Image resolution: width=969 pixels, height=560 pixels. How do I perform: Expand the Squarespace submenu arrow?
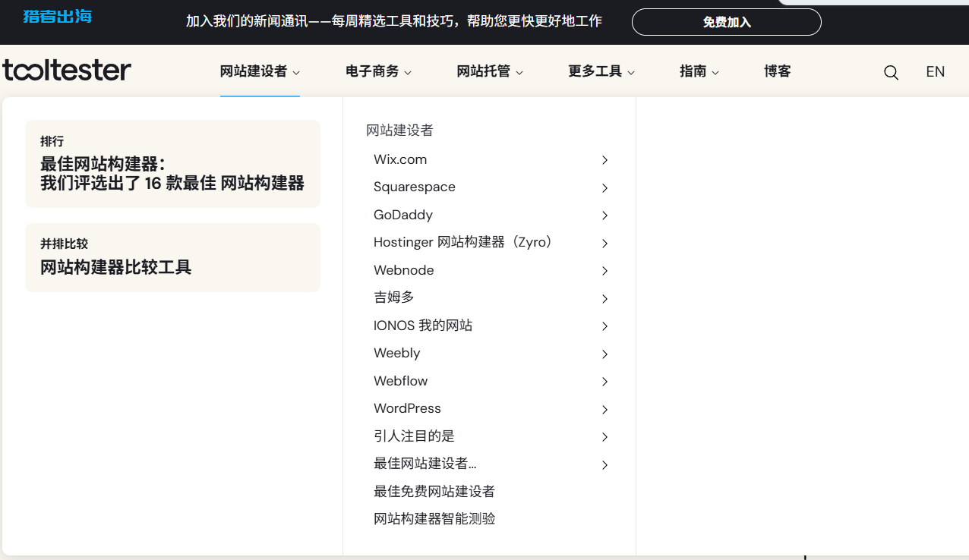point(604,187)
